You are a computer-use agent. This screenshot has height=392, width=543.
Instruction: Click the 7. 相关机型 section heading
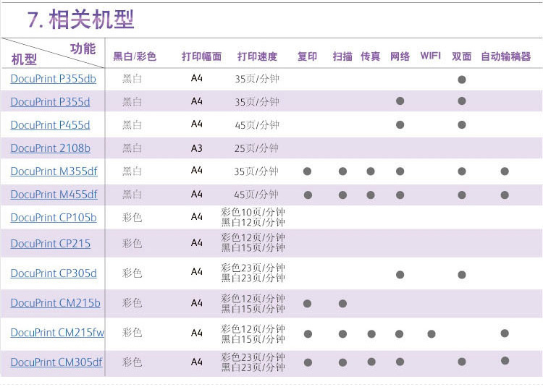pyautogui.click(x=80, y=20)
